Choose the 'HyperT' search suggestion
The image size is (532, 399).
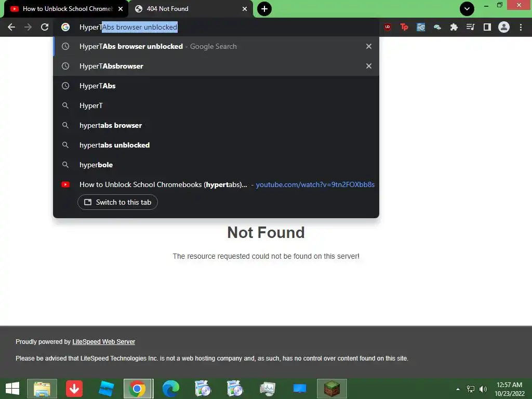216,105
